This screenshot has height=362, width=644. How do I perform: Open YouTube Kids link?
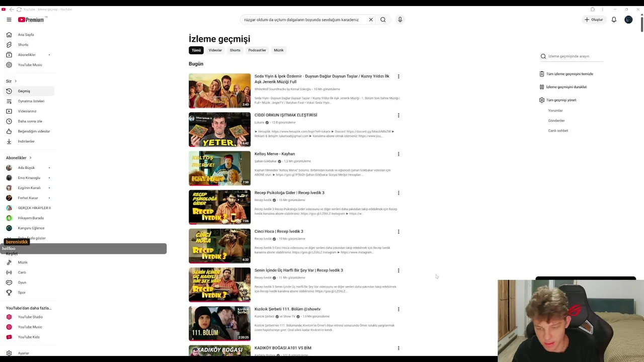click(x=28, y=337)
